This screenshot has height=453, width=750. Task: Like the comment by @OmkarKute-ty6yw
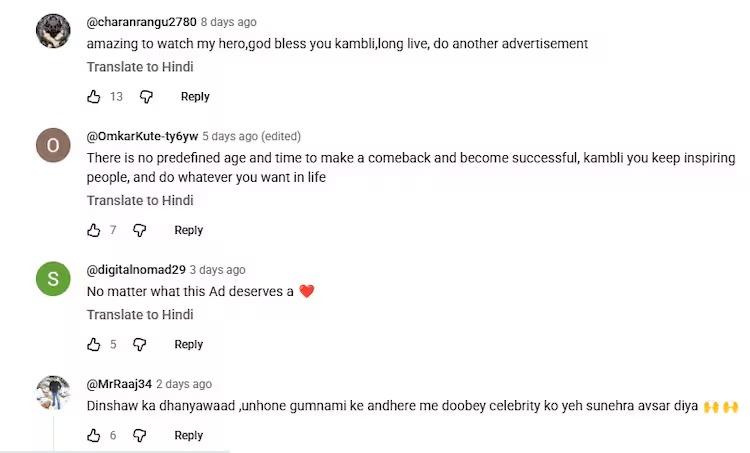[94, 231]
